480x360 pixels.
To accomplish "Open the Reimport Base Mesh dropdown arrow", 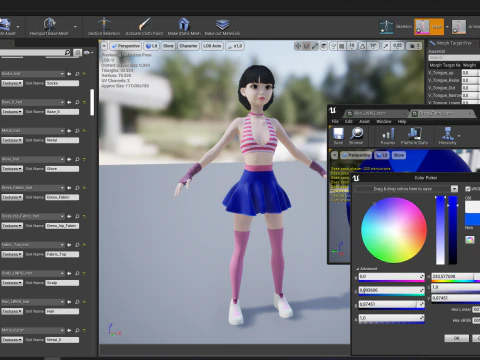I will click(x=75, y=27).
